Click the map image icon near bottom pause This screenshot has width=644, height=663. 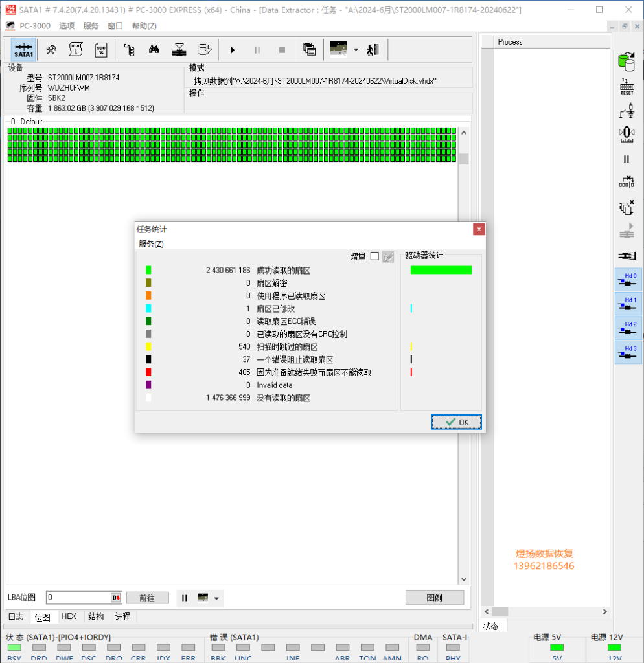[x=203, y=598]
